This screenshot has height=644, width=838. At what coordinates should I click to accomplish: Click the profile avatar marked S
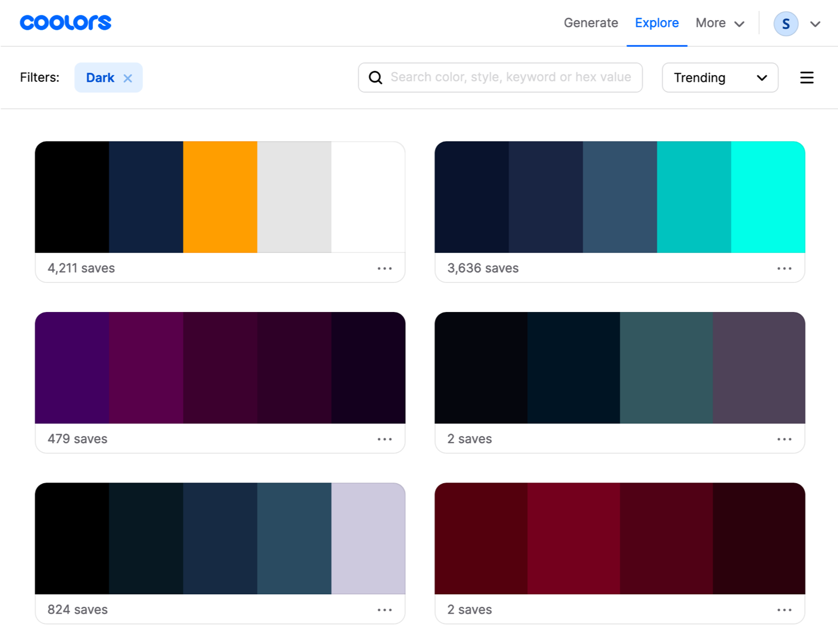tap(785, 23)
